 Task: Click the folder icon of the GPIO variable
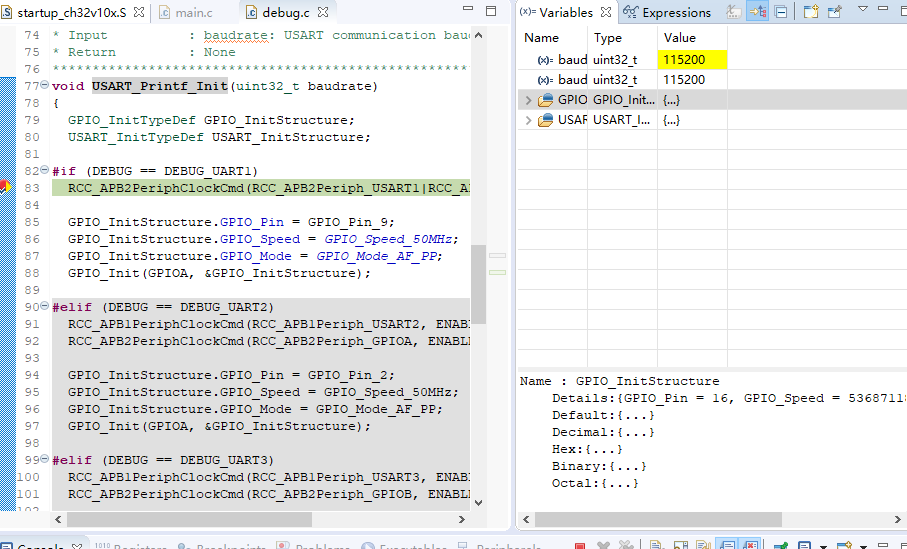[x=545, y=100]
